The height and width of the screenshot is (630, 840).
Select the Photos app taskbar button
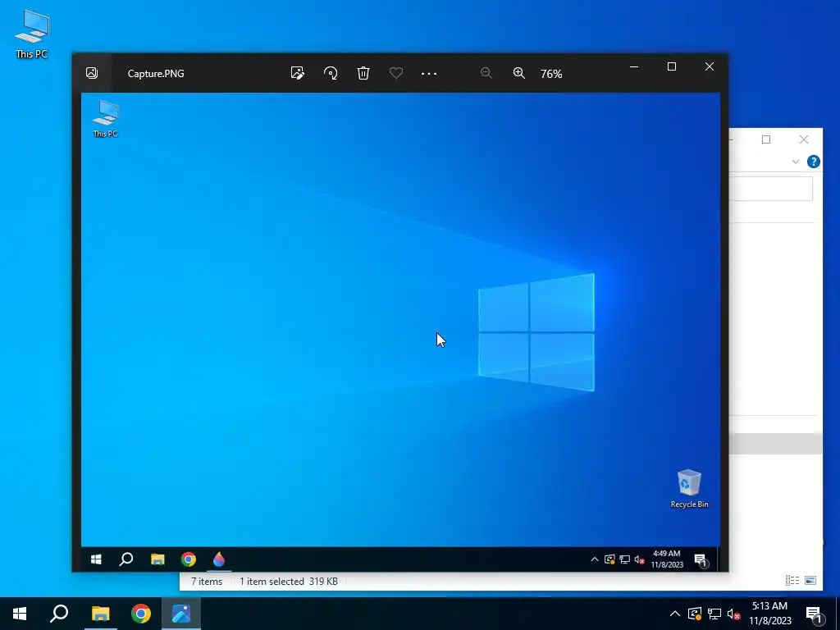point(181,614)
